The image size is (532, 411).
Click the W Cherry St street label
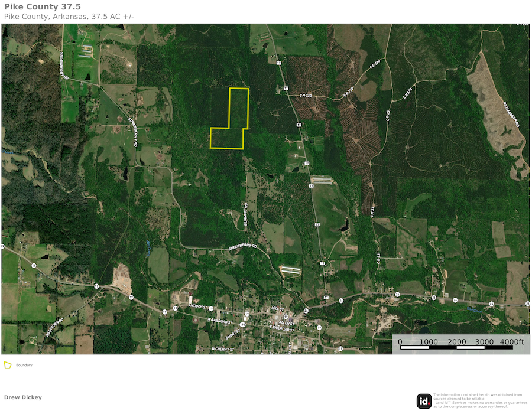pos(223,349)
